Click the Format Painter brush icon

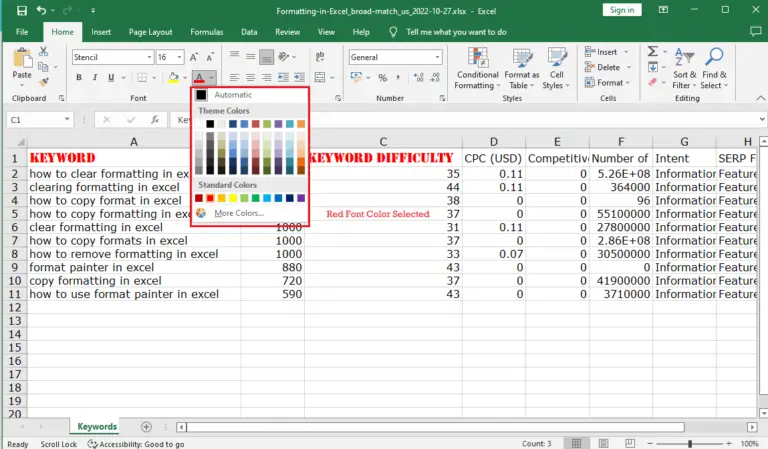(x=44, y=82)
